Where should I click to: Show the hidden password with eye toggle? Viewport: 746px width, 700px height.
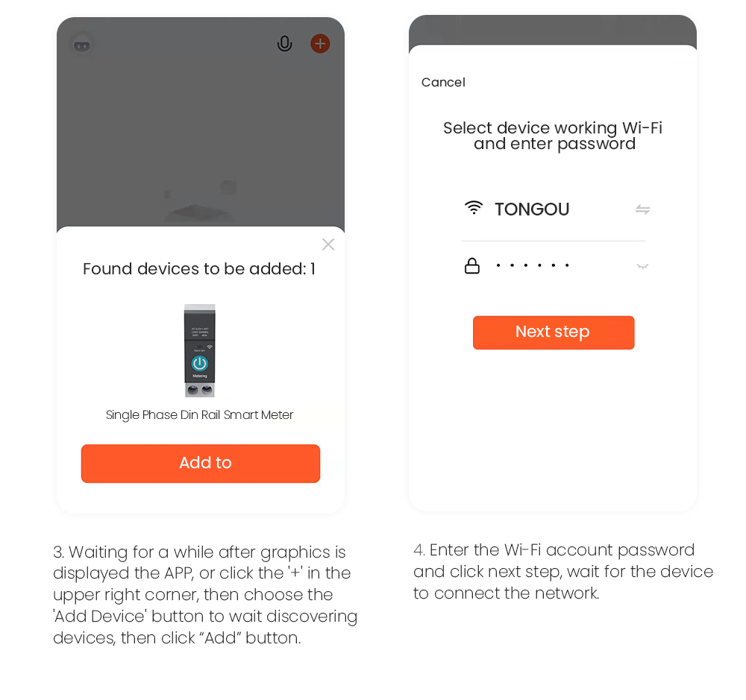pos(642,266)
